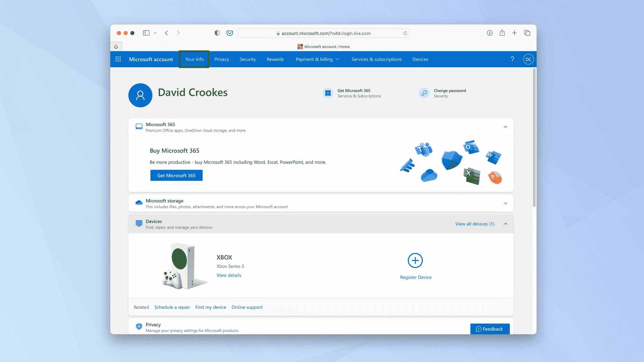Open Payment & billing dropdown
Viewport: 644px width, 362px height.
click(x=317, y=59)
